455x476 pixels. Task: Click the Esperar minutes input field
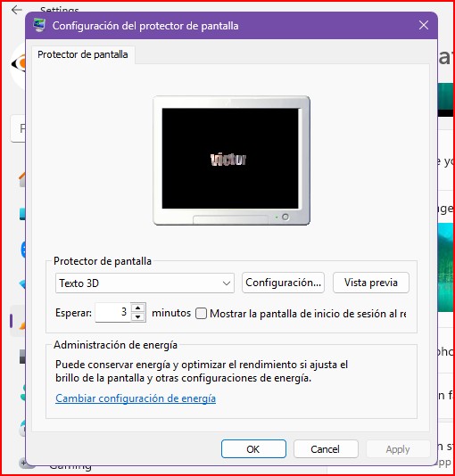pyautogui.click(x=113, y=312)
